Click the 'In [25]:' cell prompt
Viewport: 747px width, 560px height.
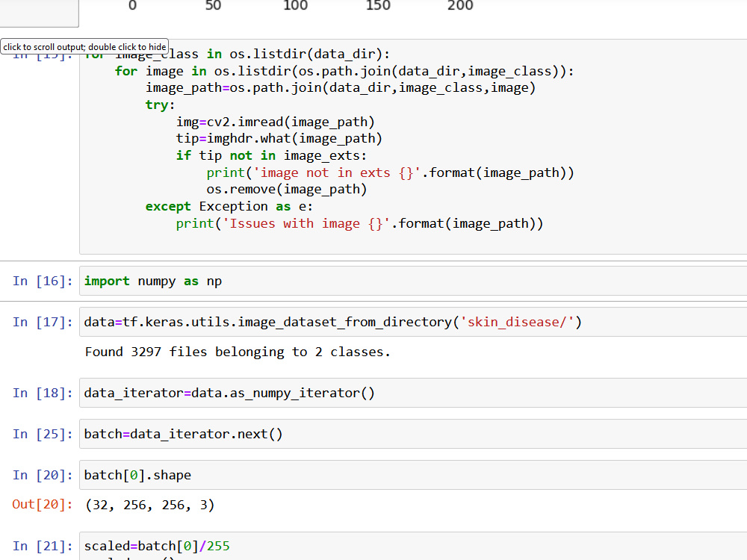(x=43, y=434)
